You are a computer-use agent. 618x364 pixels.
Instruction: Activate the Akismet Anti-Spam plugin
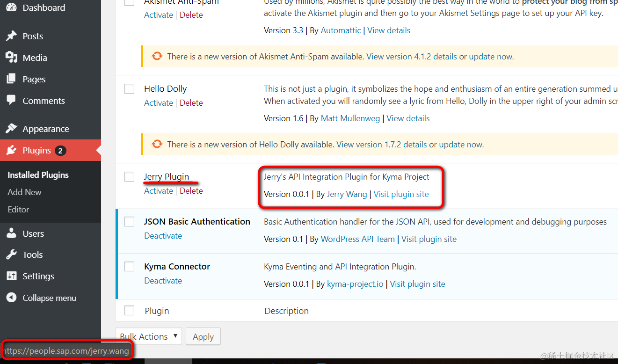pos(159,15)
